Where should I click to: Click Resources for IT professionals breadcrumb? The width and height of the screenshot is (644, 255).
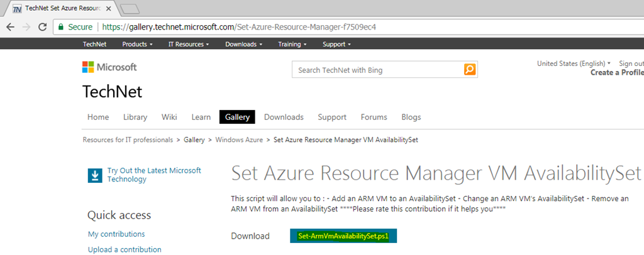click(x=128, y=140)
